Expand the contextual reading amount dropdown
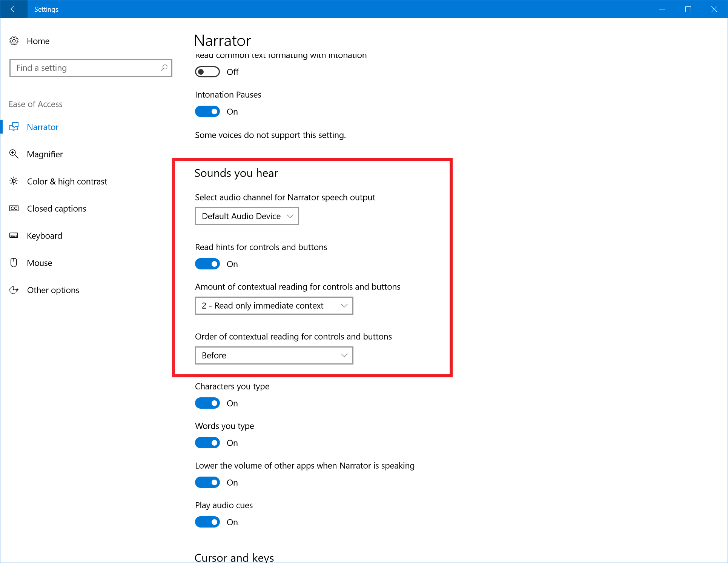This screenshot has height=563, width=728. [274, 306]
